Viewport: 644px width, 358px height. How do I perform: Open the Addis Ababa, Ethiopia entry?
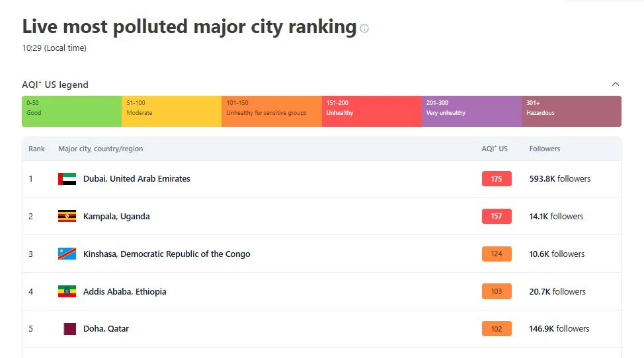(x=124, y=291)
